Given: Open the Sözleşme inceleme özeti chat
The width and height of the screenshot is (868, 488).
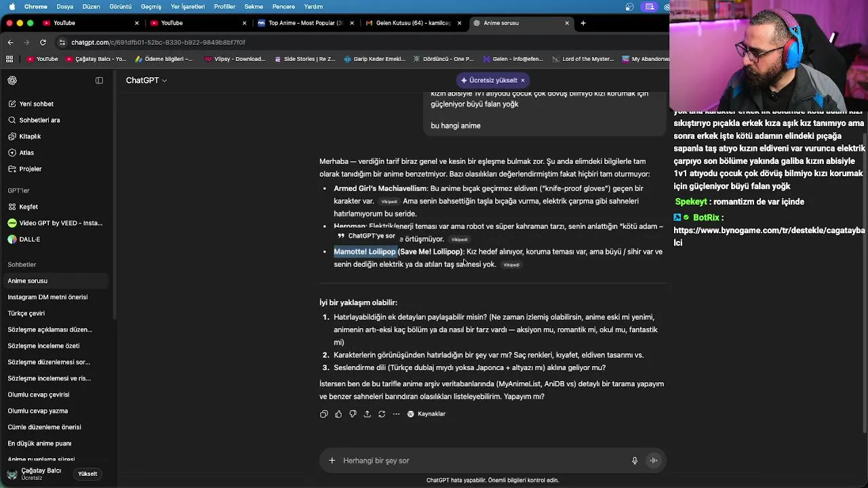Looking at the screenshot, I should coord(54,346).
